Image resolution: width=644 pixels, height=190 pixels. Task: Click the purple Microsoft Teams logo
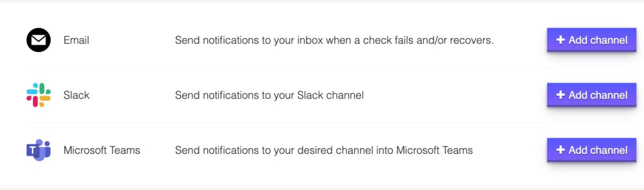point(39,150)
